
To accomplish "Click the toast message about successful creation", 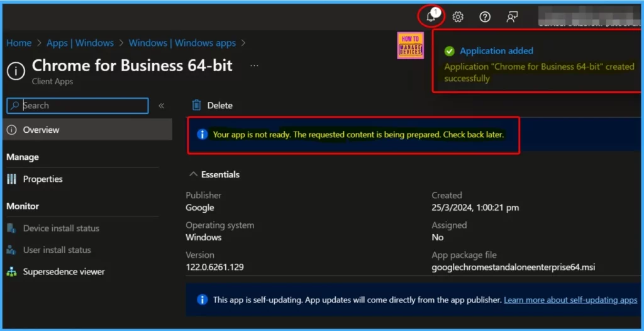I will point(539,72).
